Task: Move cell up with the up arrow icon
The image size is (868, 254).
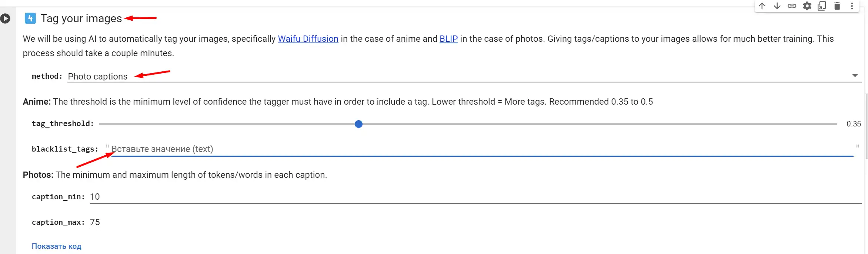Action: point(762,6)
